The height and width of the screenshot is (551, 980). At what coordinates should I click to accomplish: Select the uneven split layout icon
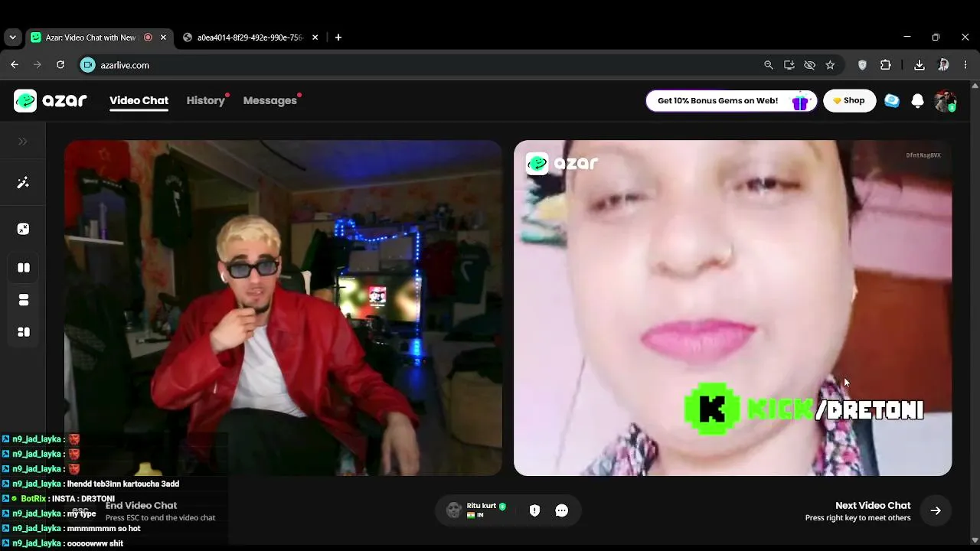tap(24, 332)
